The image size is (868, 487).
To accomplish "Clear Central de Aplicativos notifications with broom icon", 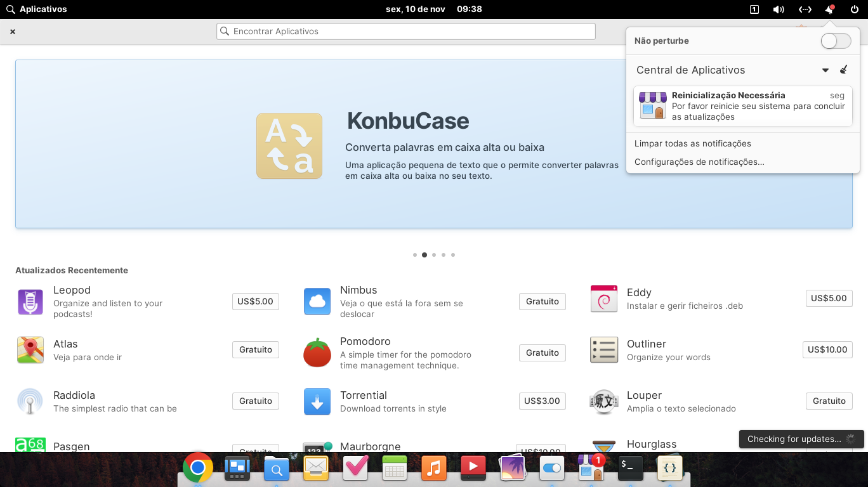I will coord(843,70).
